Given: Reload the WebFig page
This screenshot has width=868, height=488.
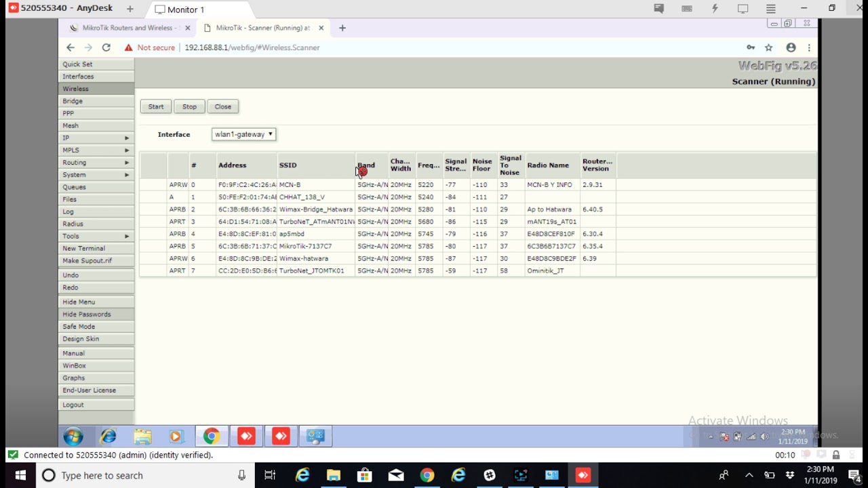Looking at the screenshot, I should (106, 47).
